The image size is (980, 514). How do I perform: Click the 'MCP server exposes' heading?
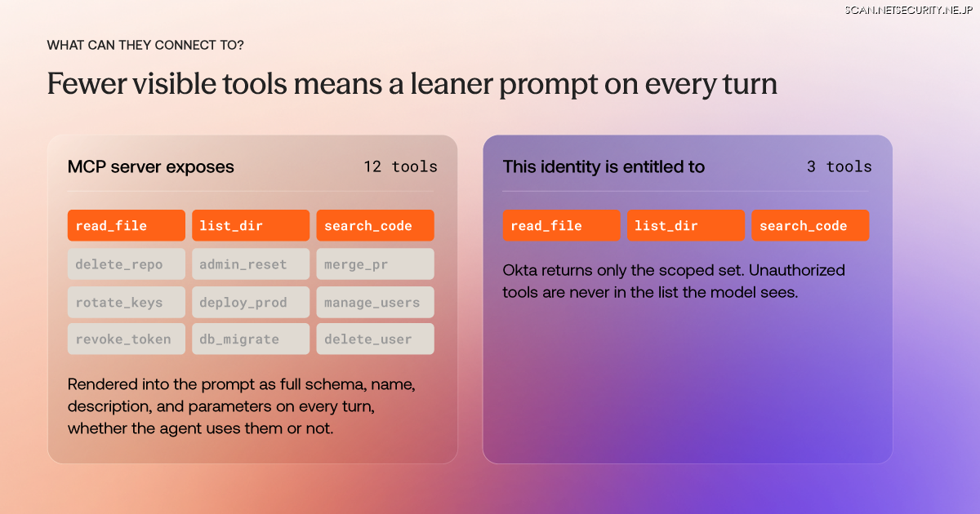pyautogui.click(x=151, y=166)
